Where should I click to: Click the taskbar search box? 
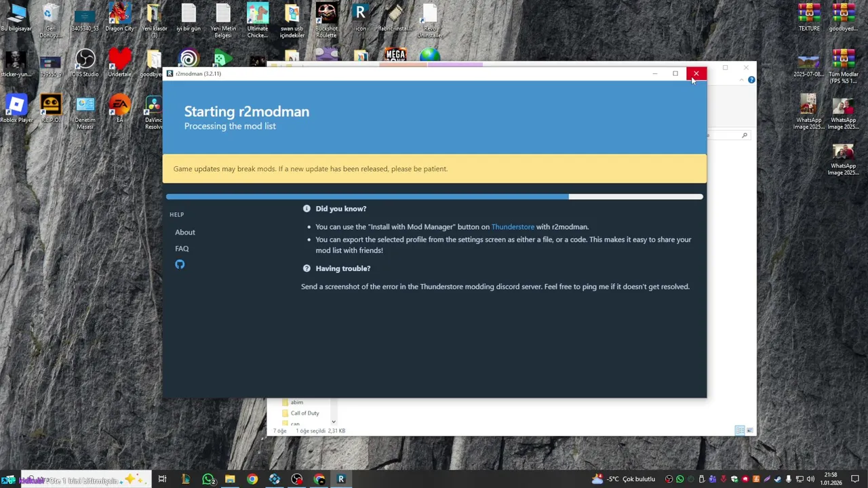(x=85, y=479)
